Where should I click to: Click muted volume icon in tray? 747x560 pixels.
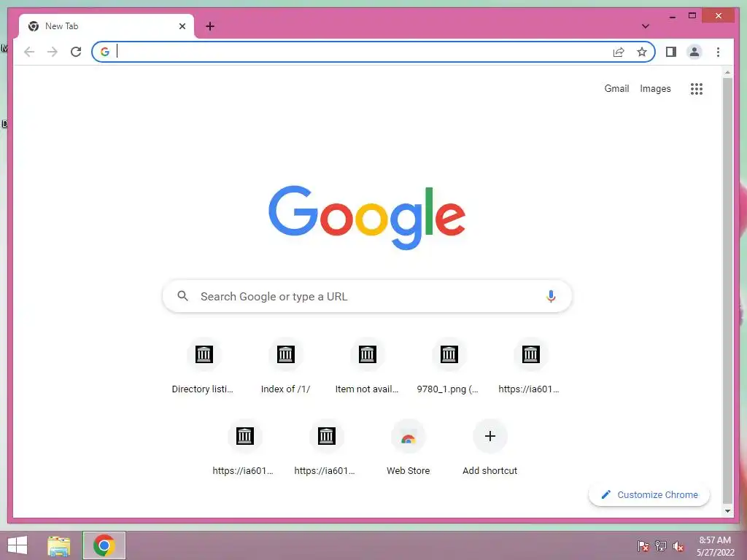point(678,546)
